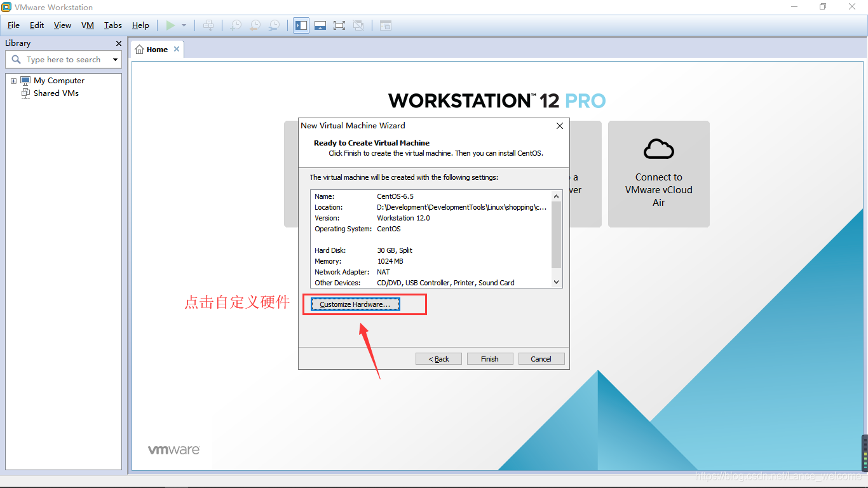Close the Home tab
This screenshot has height=488, width=868.
pos(177,49)
